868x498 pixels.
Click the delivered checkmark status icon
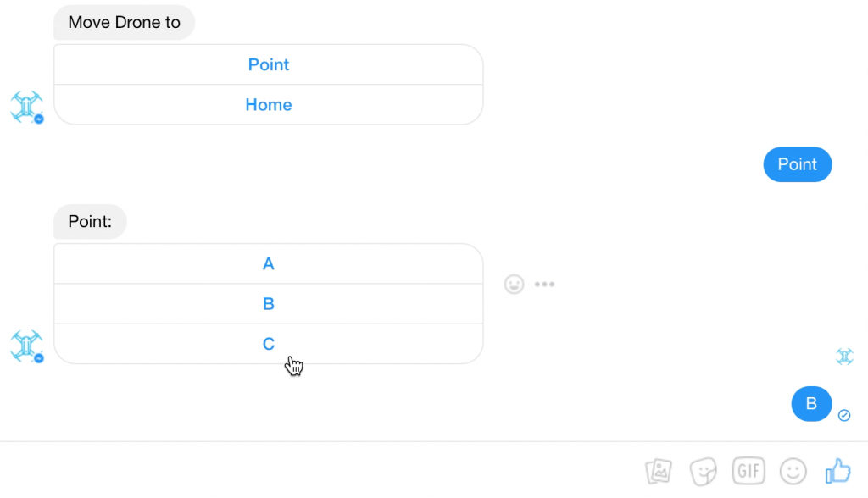[x=844, y=415]
